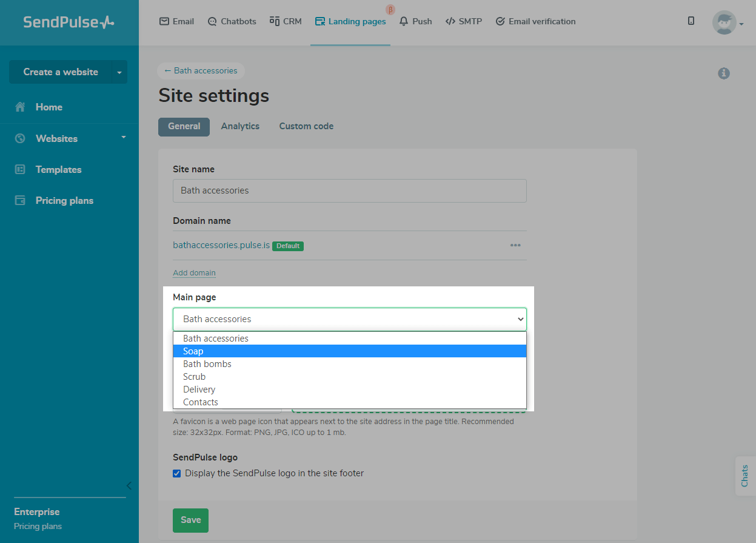Switch to the Analytics tab
The height and width of the screenshot is (543, 756).
240,126
